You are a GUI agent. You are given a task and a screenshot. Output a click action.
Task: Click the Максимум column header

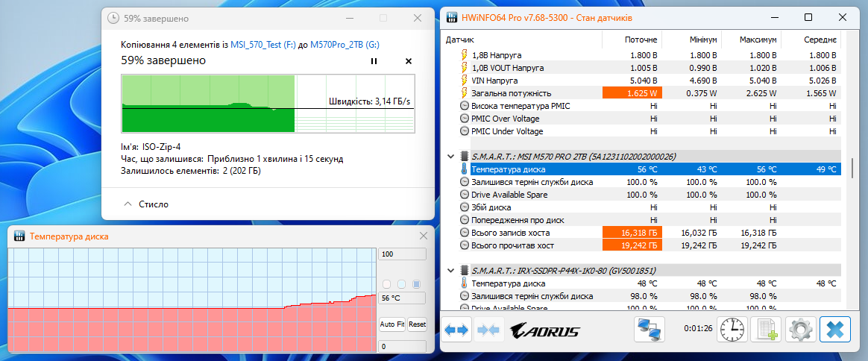point(758,40)
